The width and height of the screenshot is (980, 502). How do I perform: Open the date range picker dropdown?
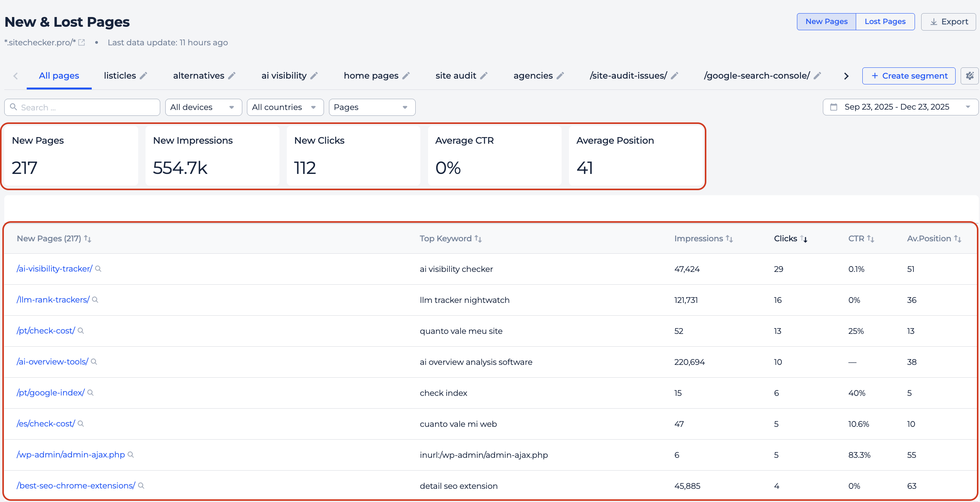900,107
